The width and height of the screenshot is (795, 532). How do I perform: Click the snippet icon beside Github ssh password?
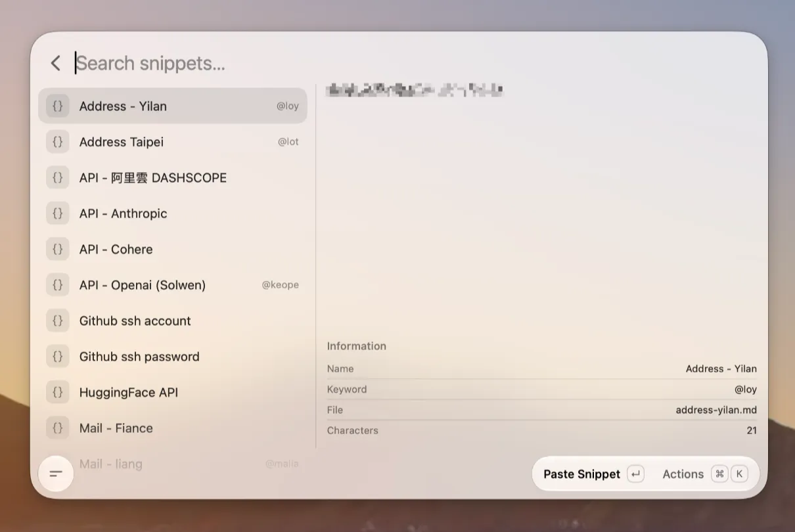click(x=58, y=357)
